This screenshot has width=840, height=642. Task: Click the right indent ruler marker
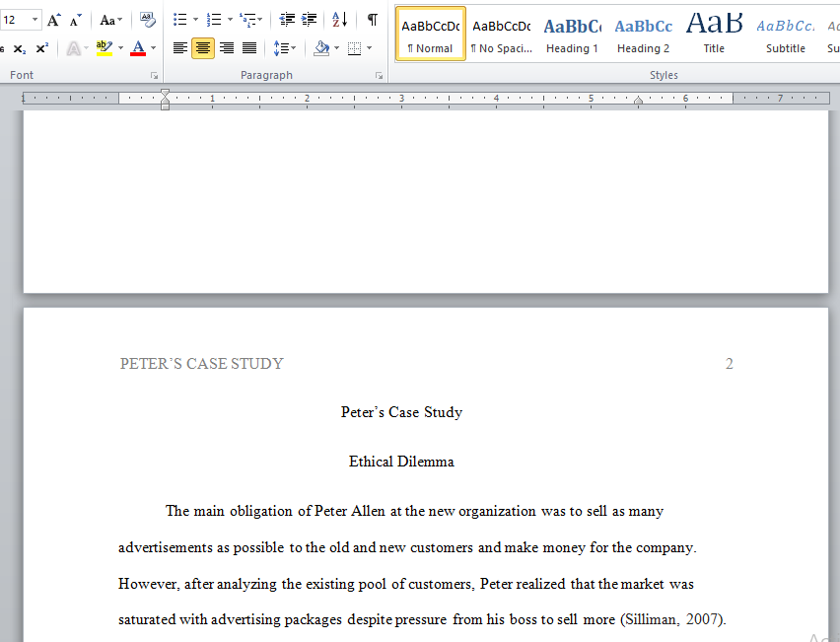[638, 101]
